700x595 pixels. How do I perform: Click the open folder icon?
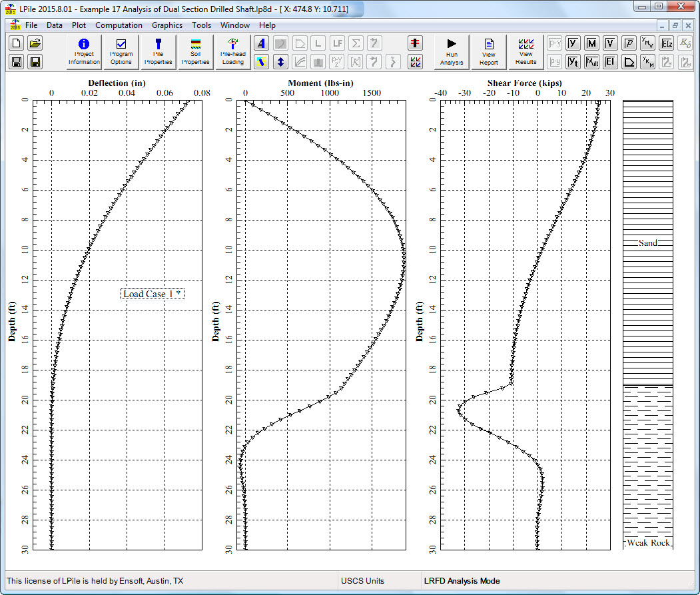[x=35, y=43]
